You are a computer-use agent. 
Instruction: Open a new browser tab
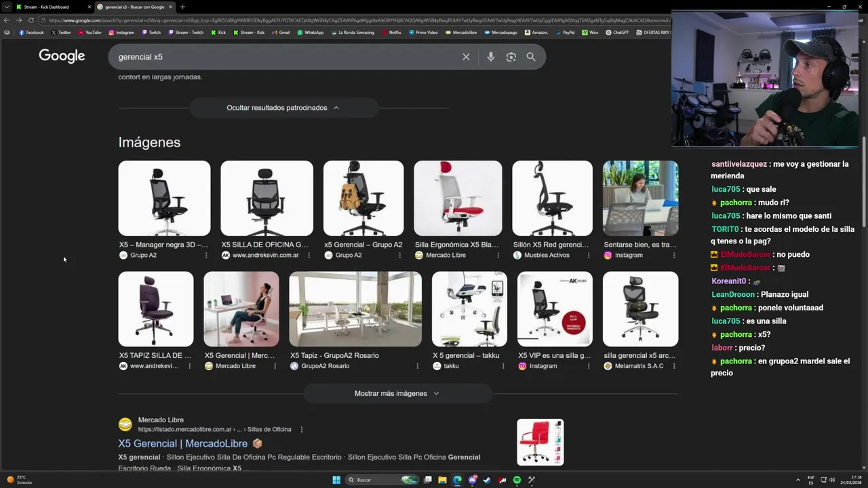[182, 7]
